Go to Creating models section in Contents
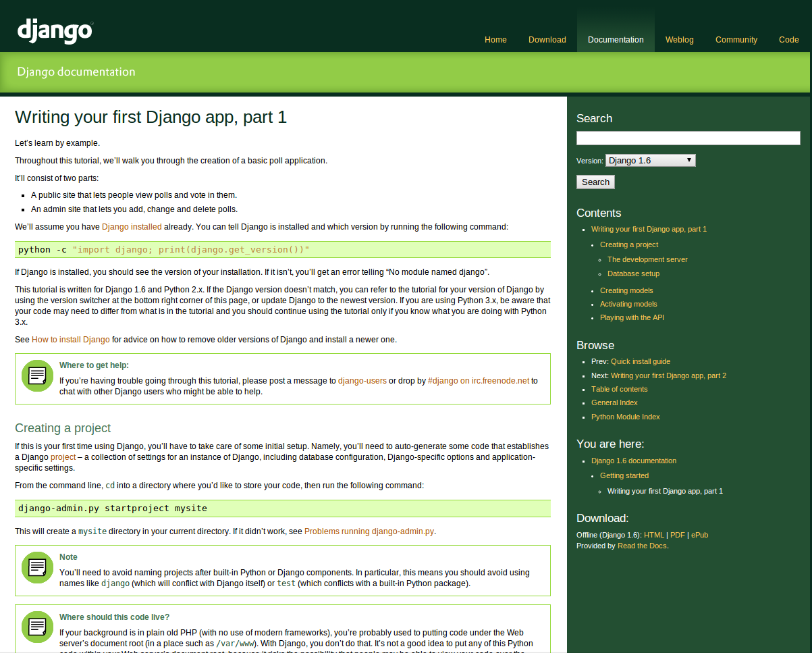The image size is (812, 653). point(626,290)
